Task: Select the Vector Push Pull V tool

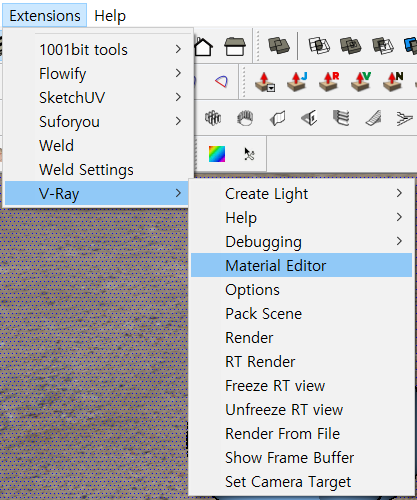Action: (x=361, y=82)
